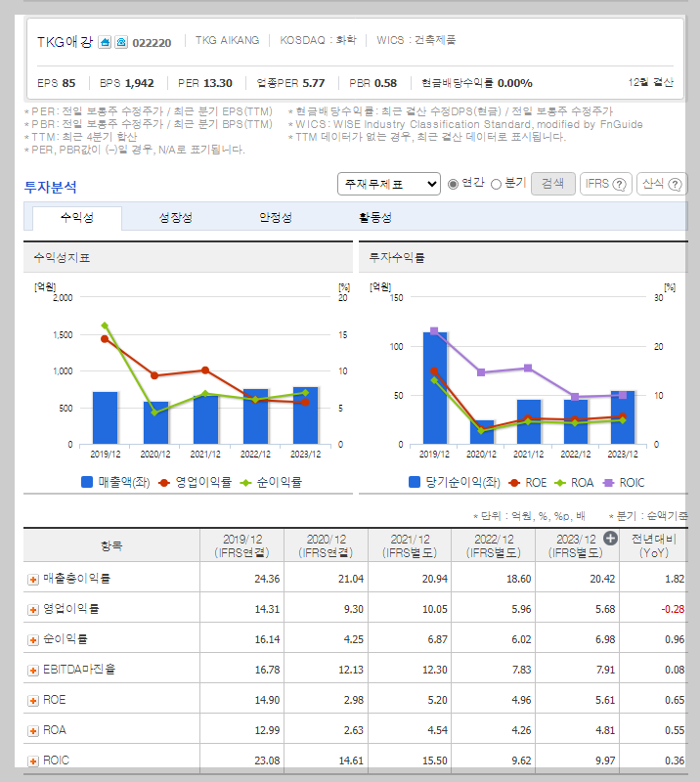Click the phone icon beside stock code 022220

coord(121,42)
